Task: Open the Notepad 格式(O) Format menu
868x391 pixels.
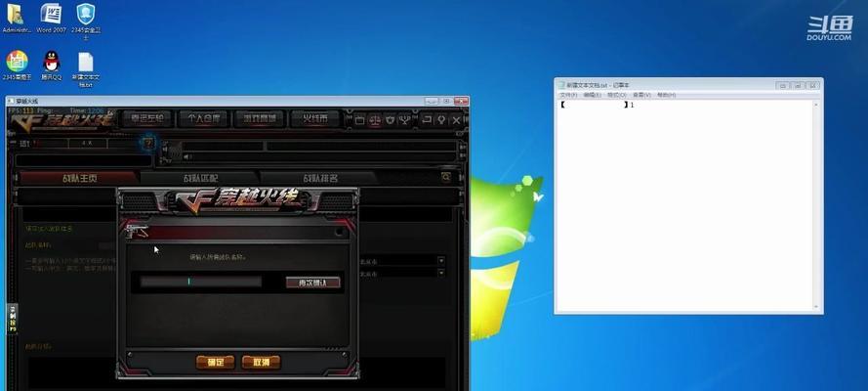Action: [x=616, y=95]
